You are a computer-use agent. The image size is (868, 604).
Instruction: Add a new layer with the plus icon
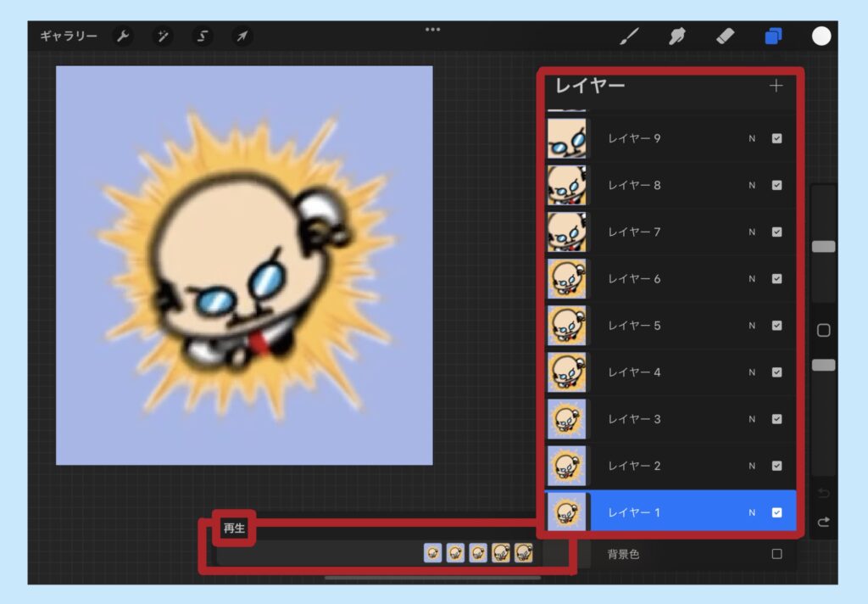[776, 86]
